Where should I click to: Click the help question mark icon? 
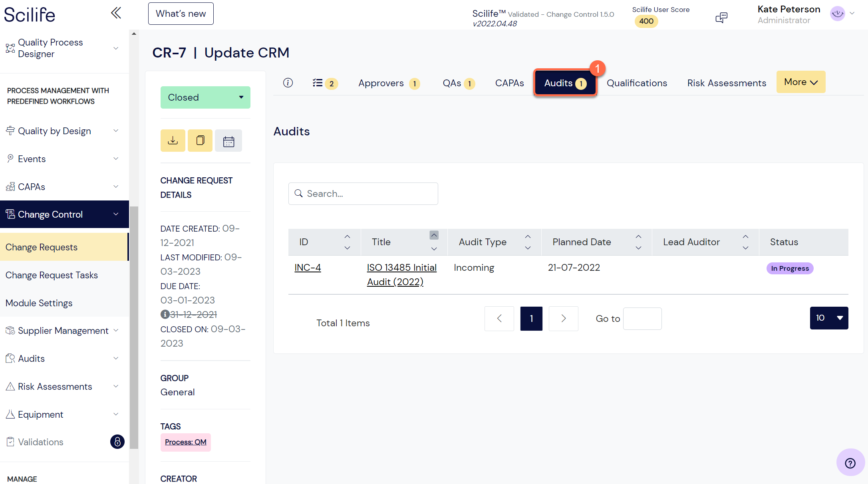click(850, 463)
